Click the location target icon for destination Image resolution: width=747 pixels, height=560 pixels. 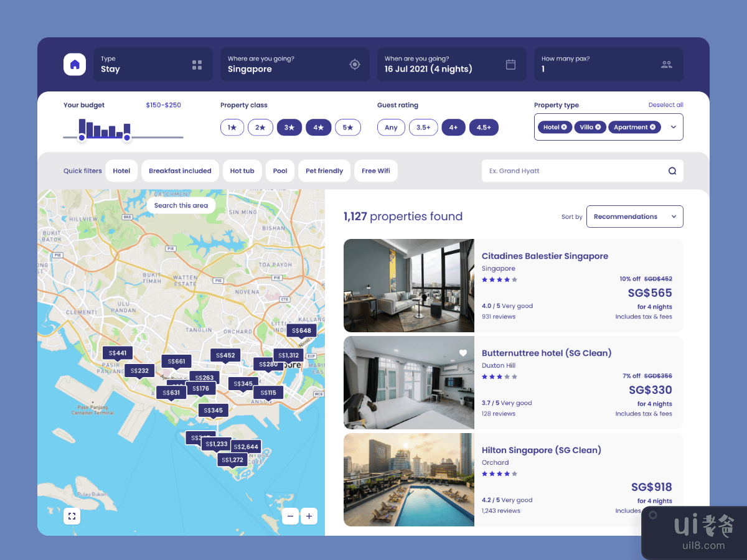tap(355, 65)
